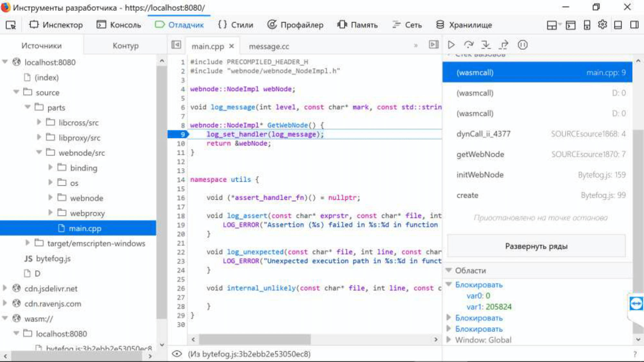Toggle the Контур panel view

(125, 45)
